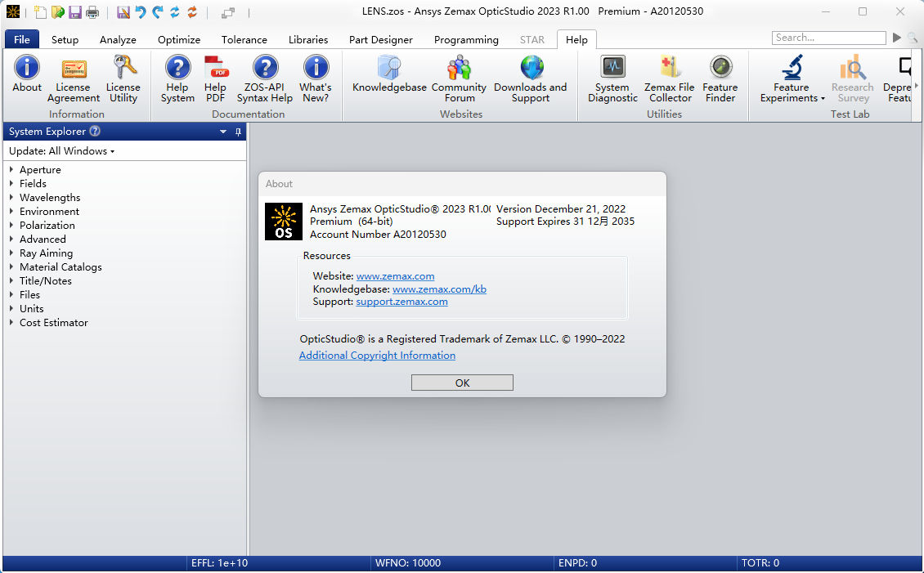Pin the System Explorer panel
Screen dimensions: 924x573
point(238,132)
